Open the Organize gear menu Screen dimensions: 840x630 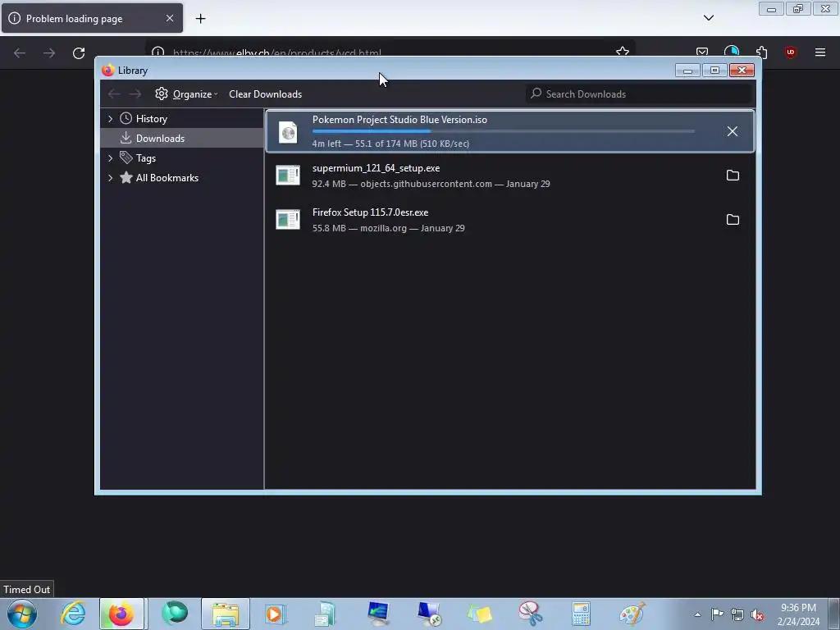pos(186,94)
